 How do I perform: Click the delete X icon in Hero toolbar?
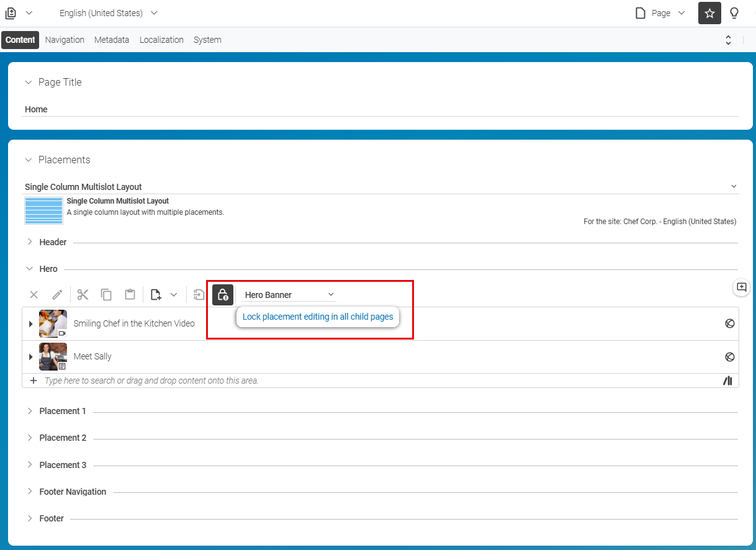(34, 295)
